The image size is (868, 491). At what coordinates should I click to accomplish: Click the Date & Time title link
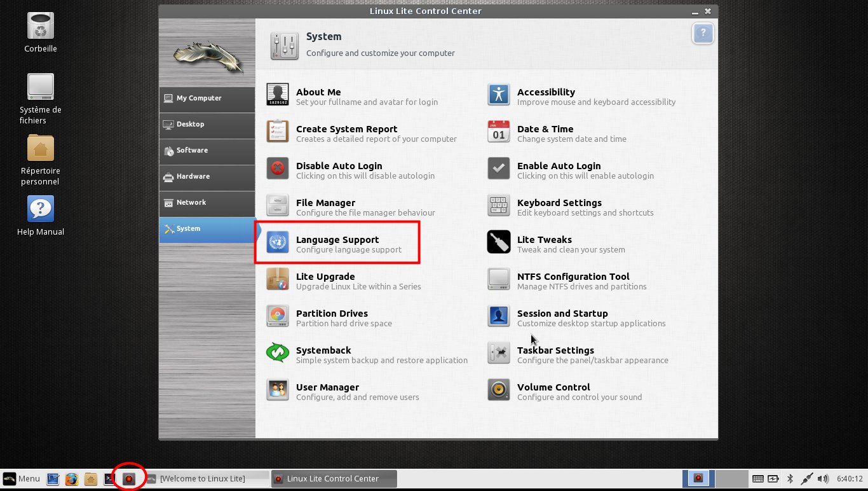(x=545, y=129)
